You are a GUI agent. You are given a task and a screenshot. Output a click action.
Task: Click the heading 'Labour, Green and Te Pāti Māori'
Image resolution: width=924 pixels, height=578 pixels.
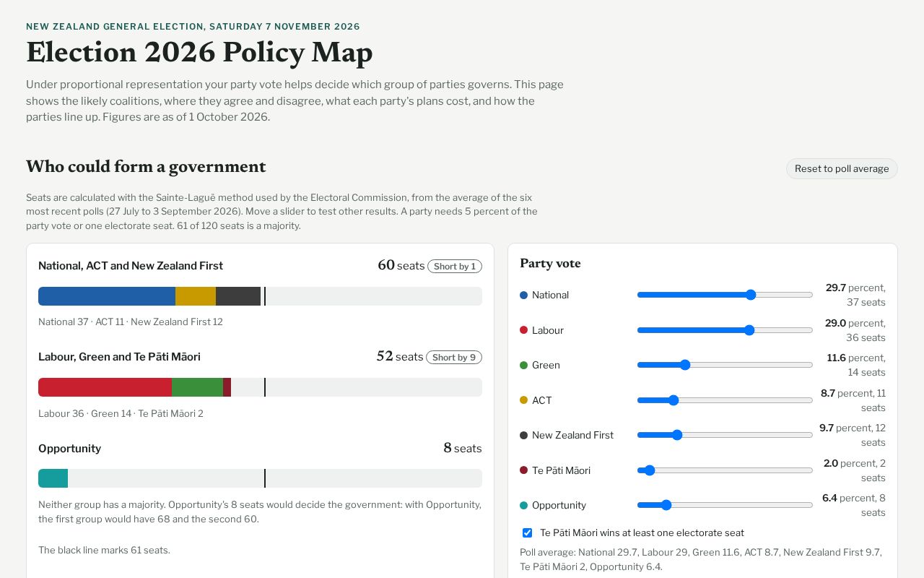click(x=119, y=357)
